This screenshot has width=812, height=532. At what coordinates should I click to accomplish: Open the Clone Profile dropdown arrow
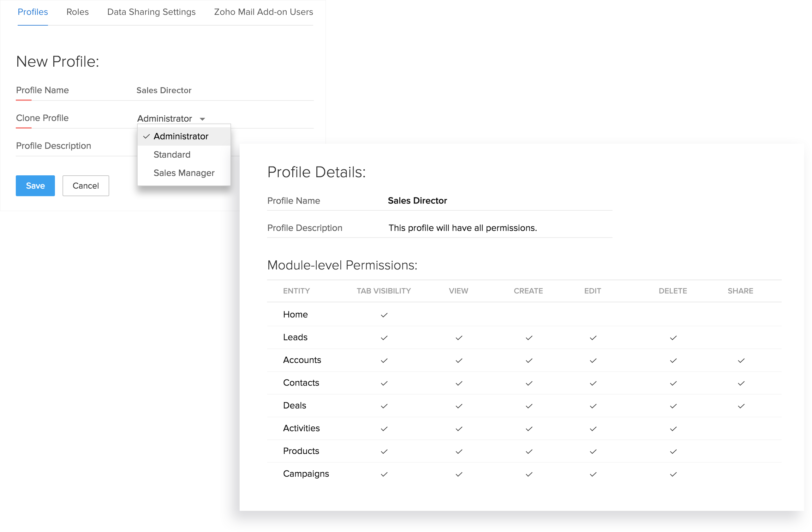click(x=202, y=119)
